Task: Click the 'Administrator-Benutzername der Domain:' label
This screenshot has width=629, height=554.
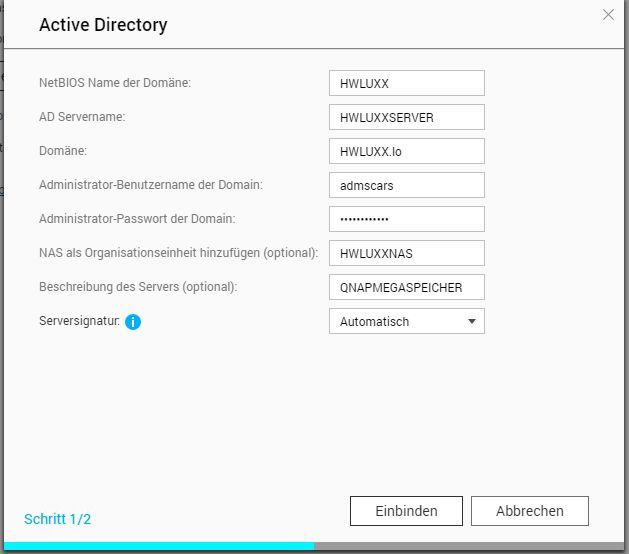Action: [151, 185]
